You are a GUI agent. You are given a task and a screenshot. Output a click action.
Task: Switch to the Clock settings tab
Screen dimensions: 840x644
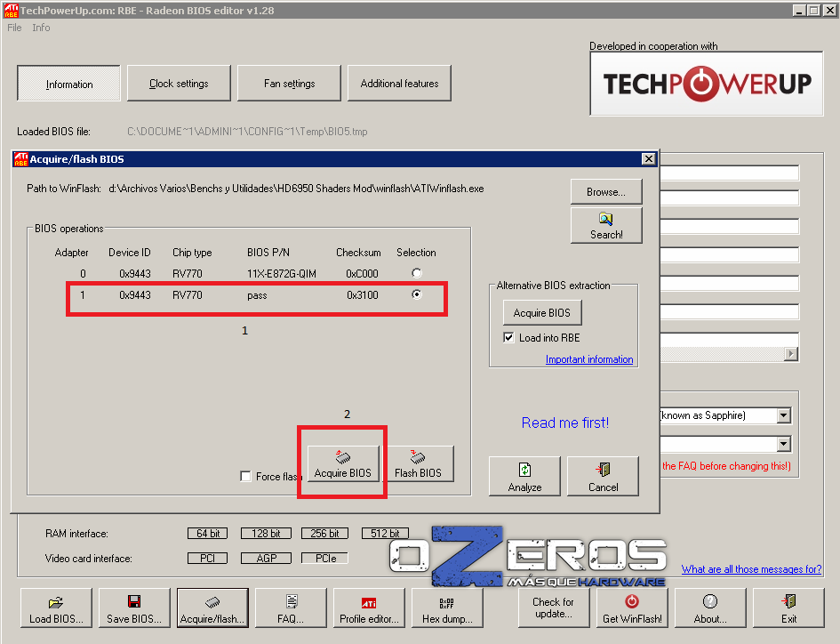179,83
